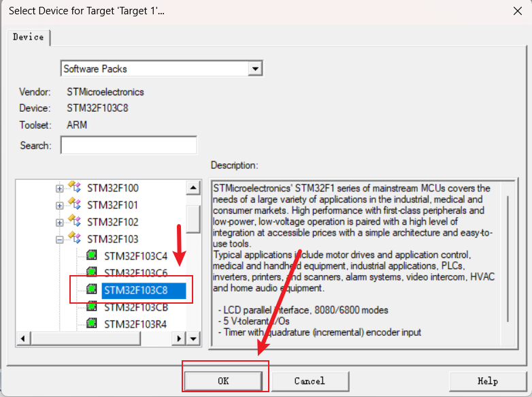Expand the STM32F100 tree node
532x397 pixels.
[x=59, y=189]
